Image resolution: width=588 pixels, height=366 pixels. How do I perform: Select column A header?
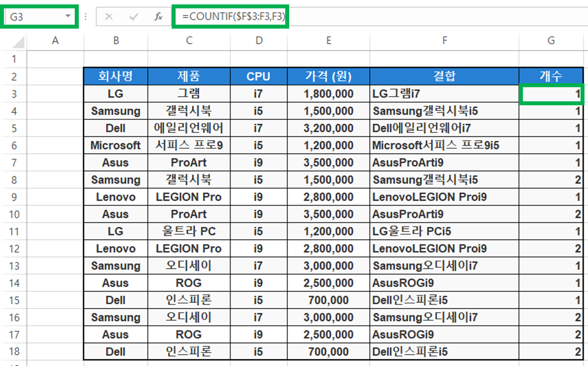pyautogui.click(x=55, y=41)
